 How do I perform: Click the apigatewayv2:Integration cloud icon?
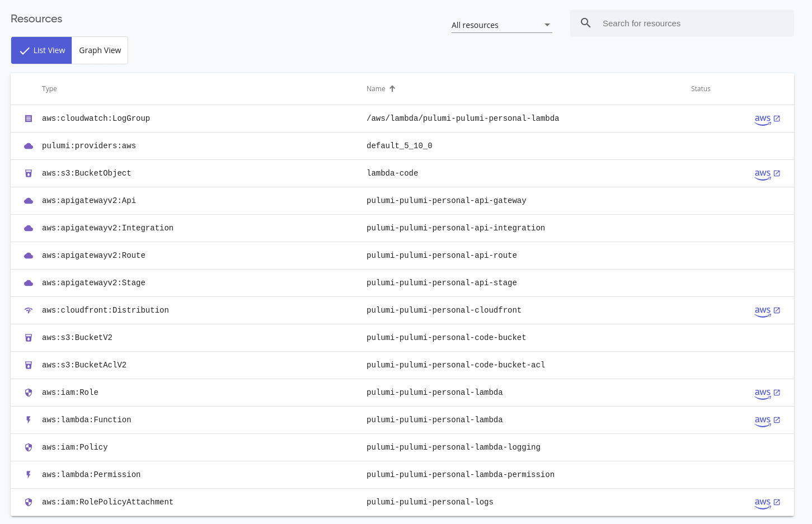[x=29, y=228]
